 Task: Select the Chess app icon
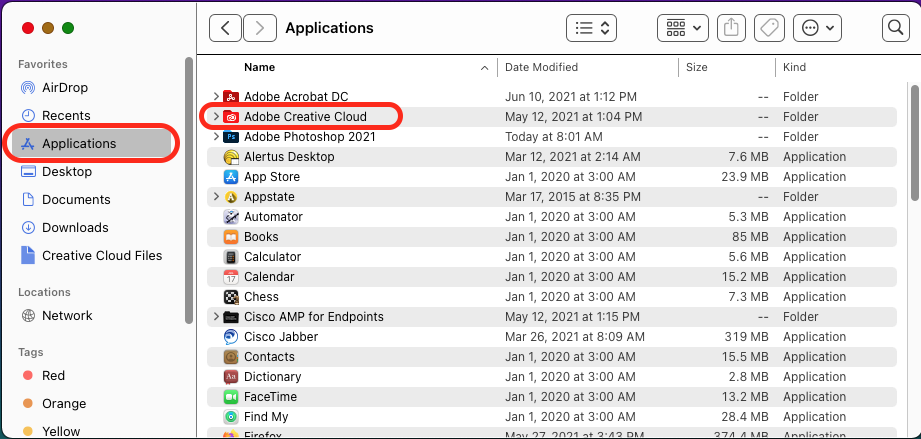pos(231,297)
